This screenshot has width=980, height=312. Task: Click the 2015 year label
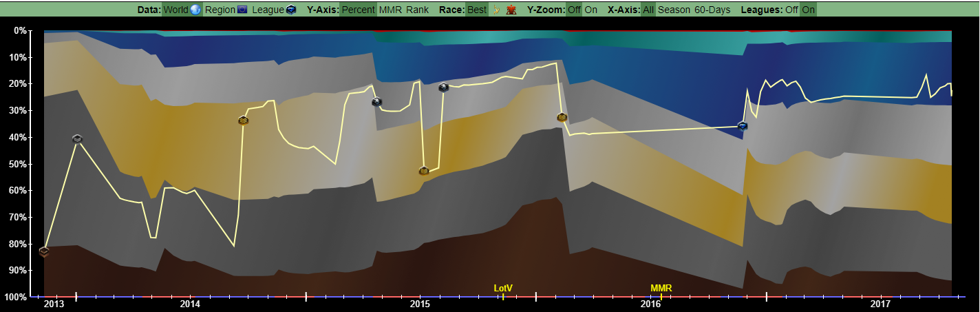point(420,304)
